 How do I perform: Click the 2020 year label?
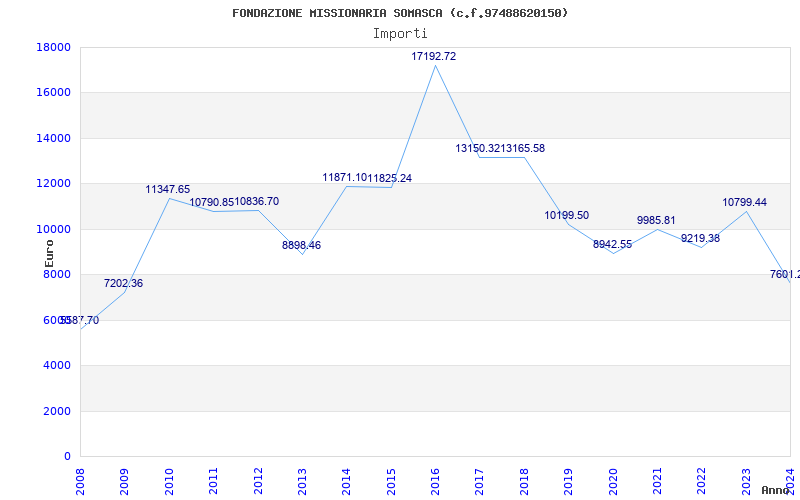tap(613, 481)
